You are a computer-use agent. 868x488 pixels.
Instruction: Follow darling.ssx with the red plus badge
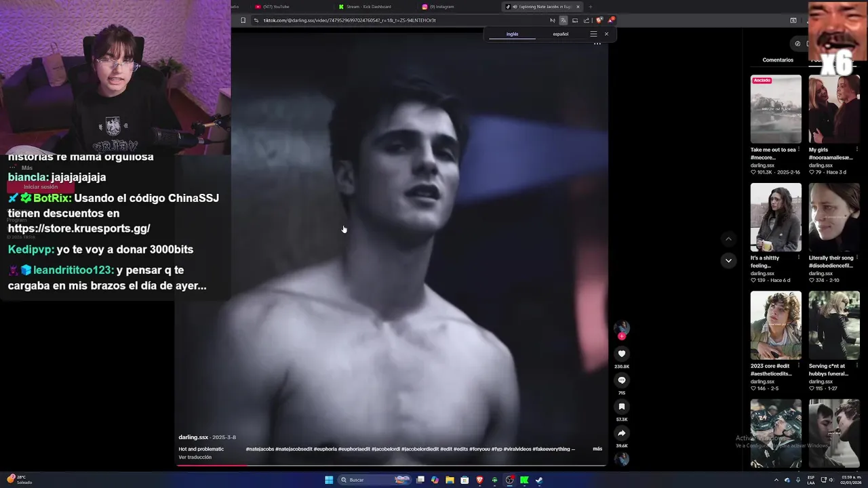[621, 336]
